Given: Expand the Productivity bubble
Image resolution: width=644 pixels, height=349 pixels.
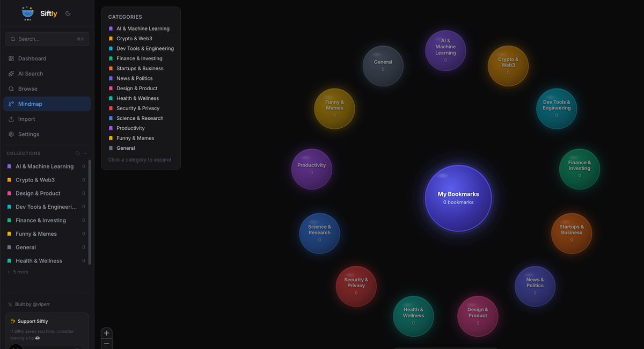Looking at the screenshot, I should tap(311, 169).
